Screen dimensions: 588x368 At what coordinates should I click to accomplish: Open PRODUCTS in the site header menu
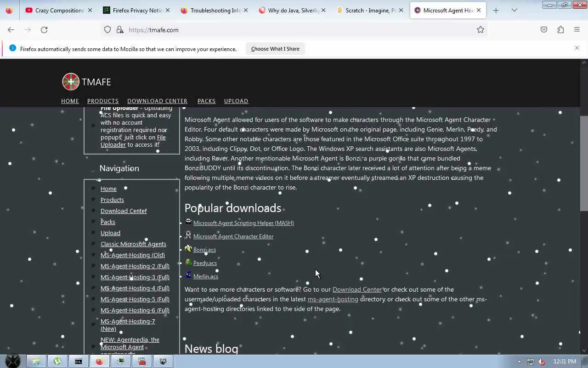click(103, 101)
